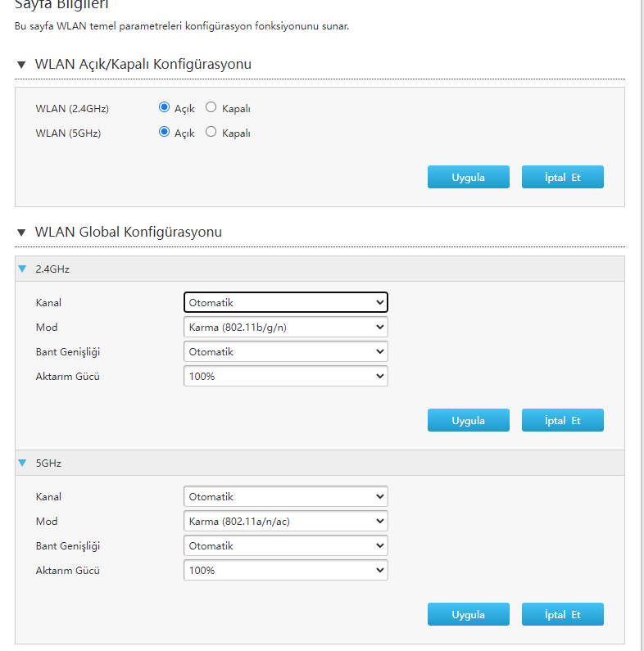Collapse the 5GHz panel arrow

point(23,463)
